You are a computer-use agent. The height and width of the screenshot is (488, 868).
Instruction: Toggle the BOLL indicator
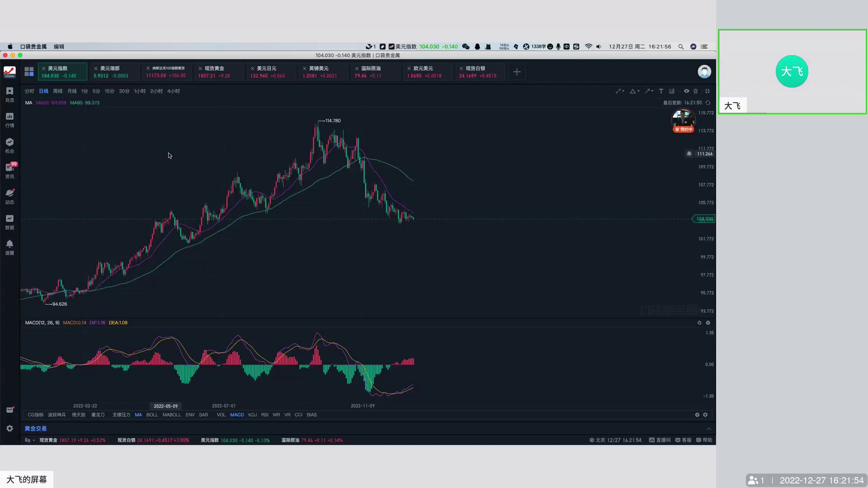tap(152, 415)
